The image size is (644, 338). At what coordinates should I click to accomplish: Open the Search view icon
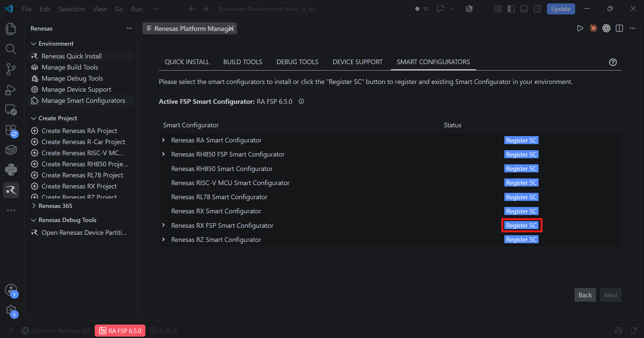pyautogui.click(x=11, y=49)
